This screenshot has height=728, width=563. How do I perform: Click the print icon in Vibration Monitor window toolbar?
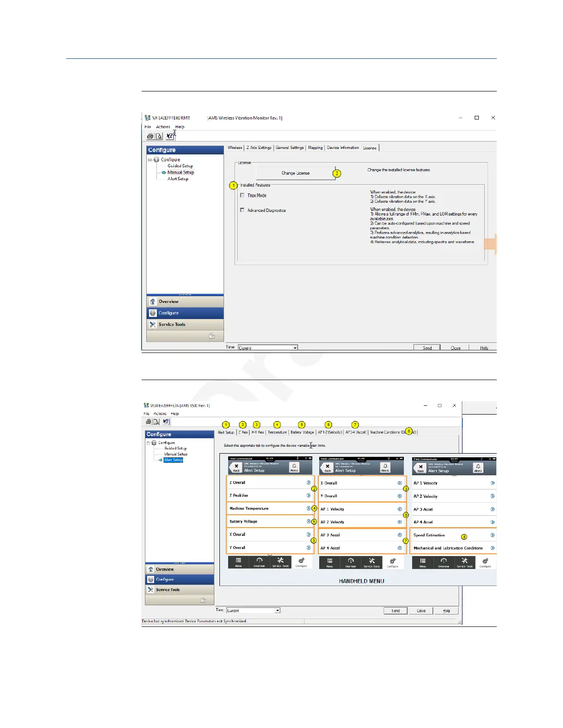[150, 136]
